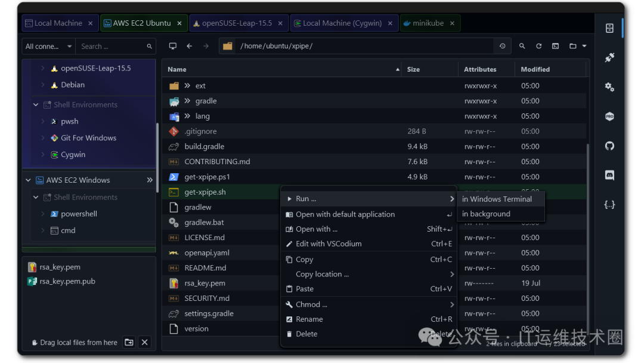Sort by the Size column header
644x363 pixels.
[430, 69]
